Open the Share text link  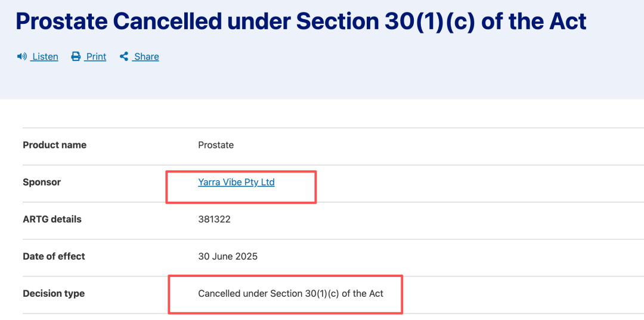(x=146, y=57)
